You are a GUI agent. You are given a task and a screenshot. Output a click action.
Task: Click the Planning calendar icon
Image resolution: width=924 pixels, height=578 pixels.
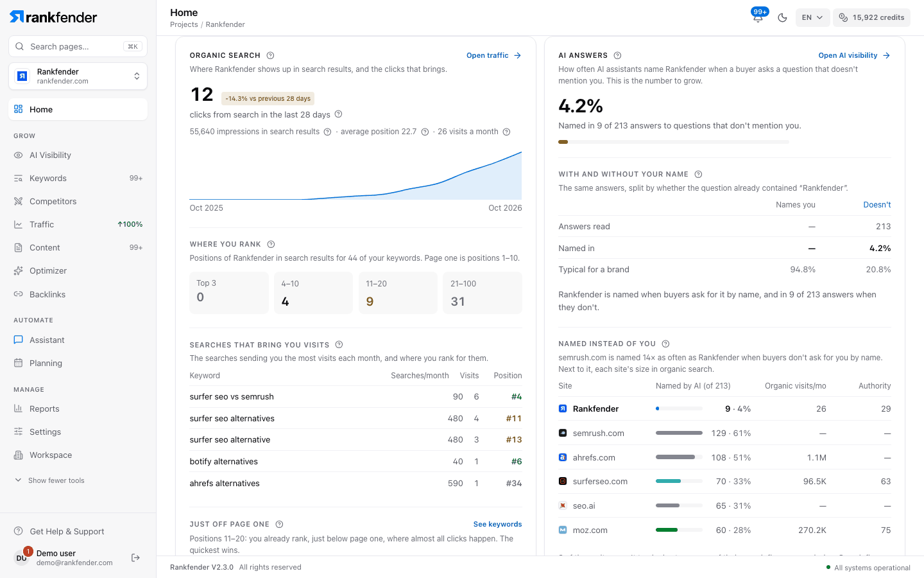tap(18, 363)
